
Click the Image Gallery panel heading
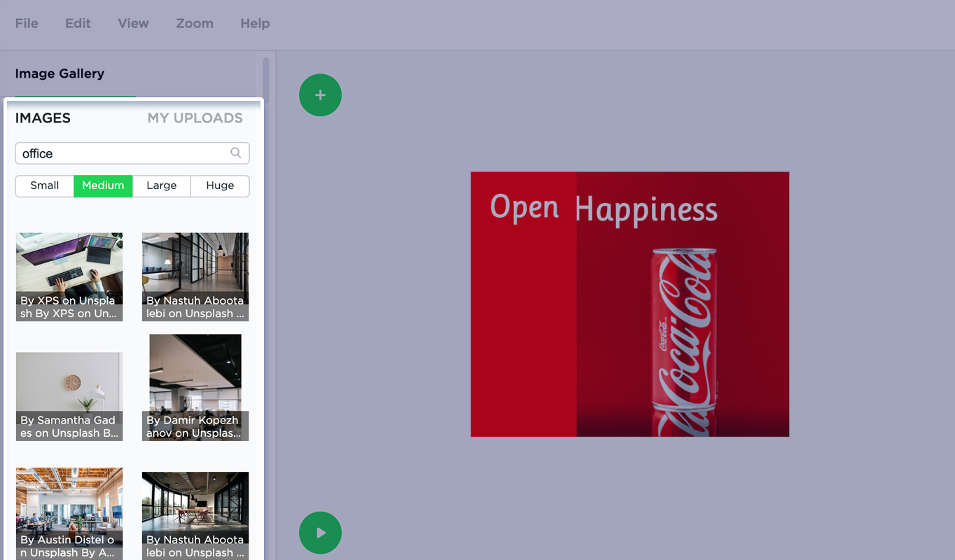click(x=60, y=73)
